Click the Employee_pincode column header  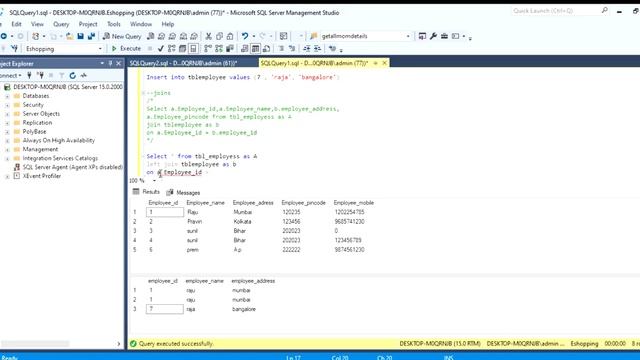303,203
